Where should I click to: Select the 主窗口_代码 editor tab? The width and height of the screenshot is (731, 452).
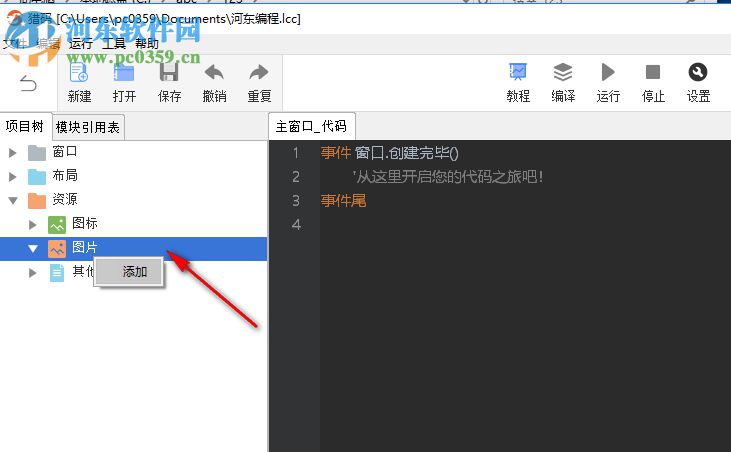(x=311, y=126)
